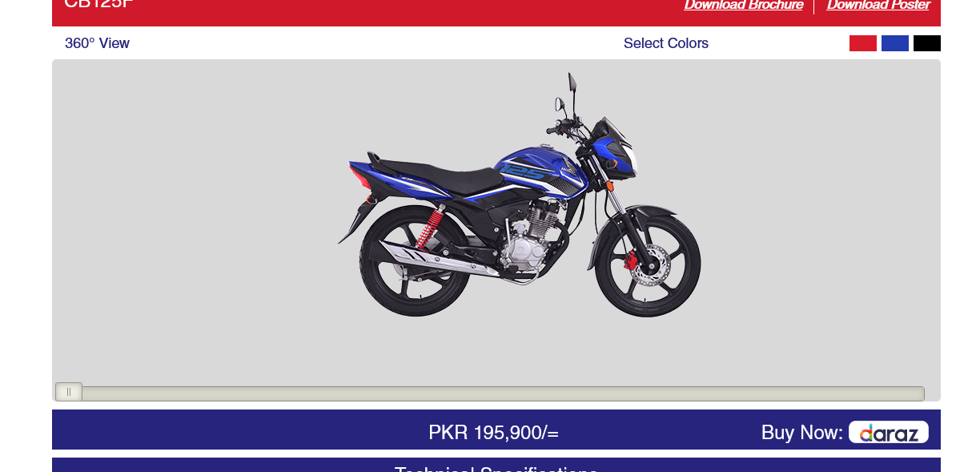Select the blue color swatch

point(895,43)
